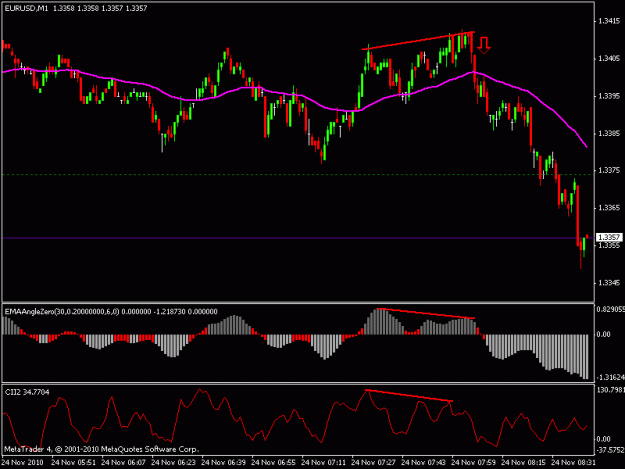The width and height of the screenshot is (625, 469).
Task: Click the 1.3385 price scale label
Action: pyautogui.click(x=609, y=133)
